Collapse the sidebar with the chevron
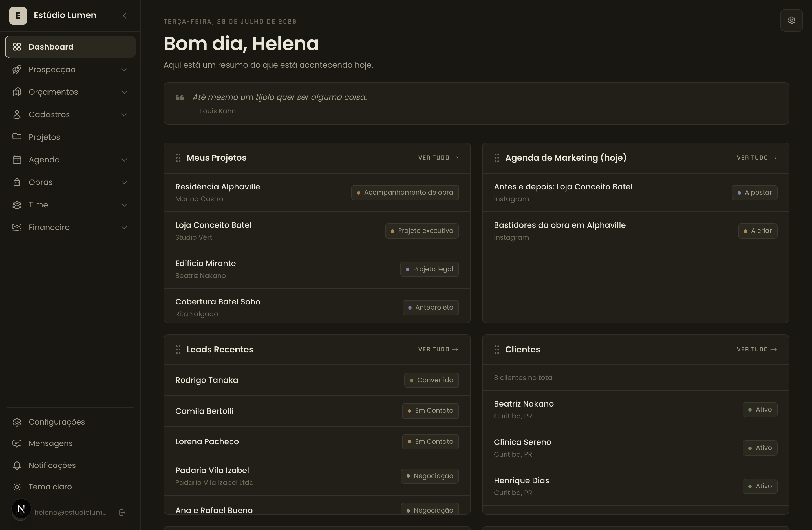Image resolution: width=812 pixels, height=530 pixels. click(x=125, y=16)
